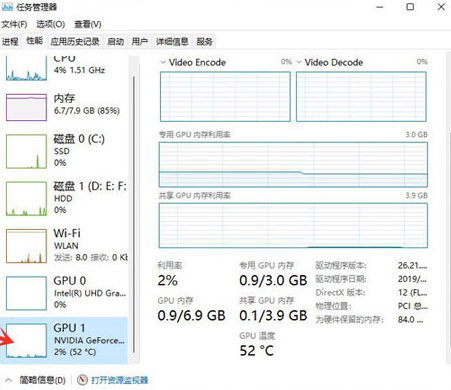This screenshot has height=390, width=451.
Task: Expand the Video Encode engine dropdown
Action: click(163, 62)
